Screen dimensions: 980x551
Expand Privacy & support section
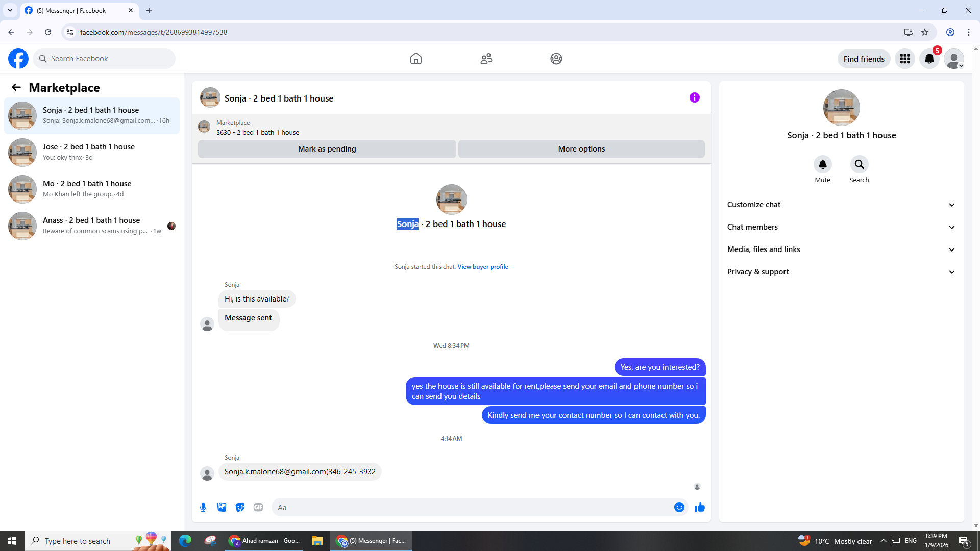[841, 272]
